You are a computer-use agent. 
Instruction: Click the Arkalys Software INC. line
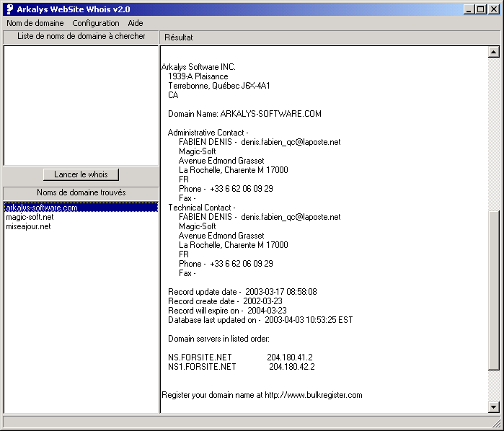(x=198, y=67)
